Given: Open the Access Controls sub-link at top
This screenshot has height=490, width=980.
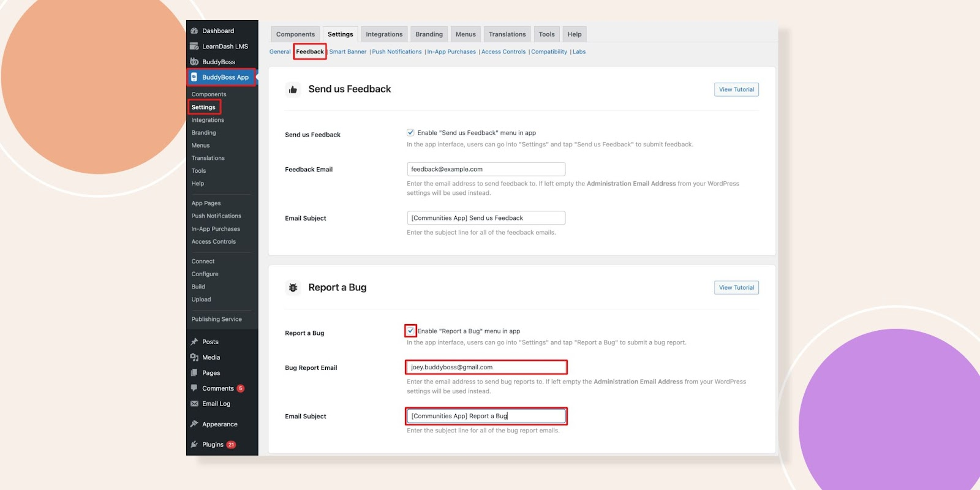Looking at the screenshot, I should 503,51.
